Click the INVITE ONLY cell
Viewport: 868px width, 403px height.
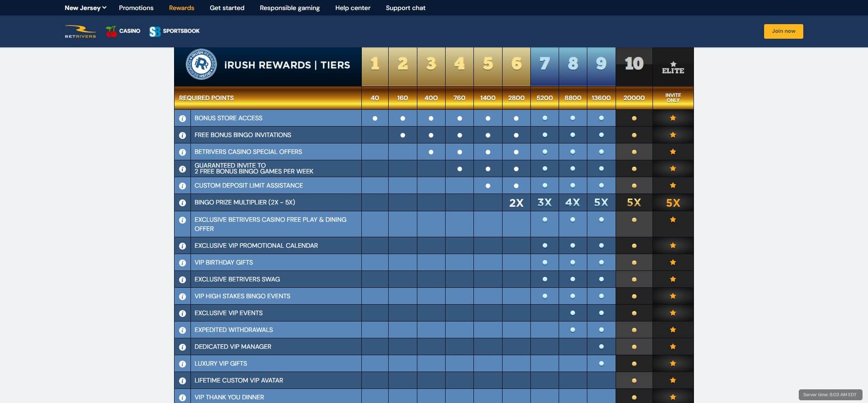673,98
